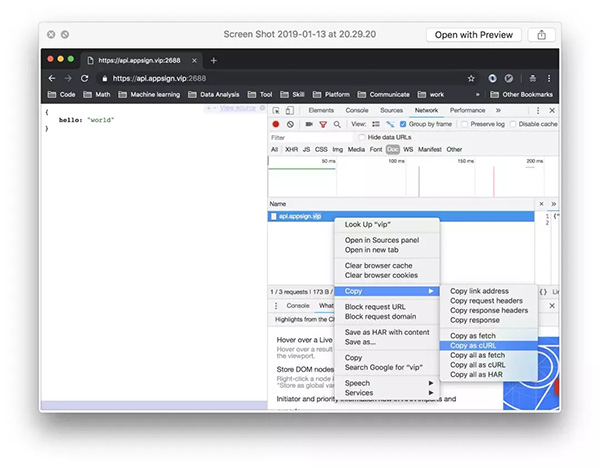Check the Hide data URLs checkbox
600x468 pixels.
click(361, 137)
